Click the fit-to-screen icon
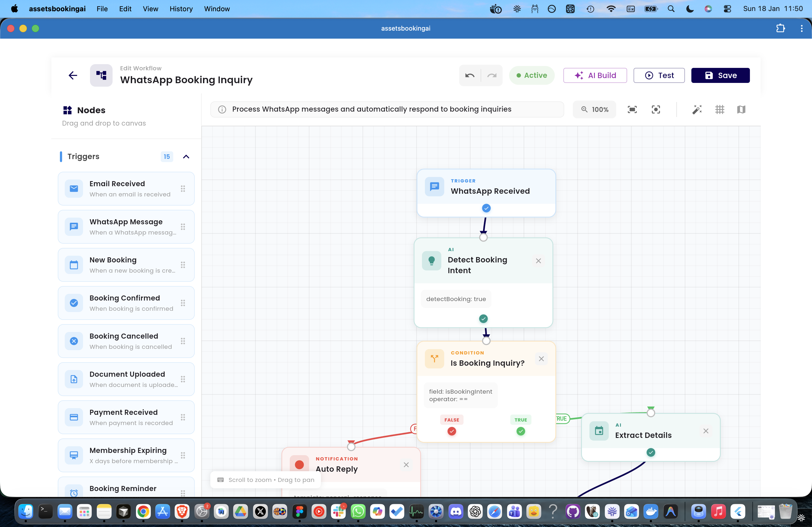 [x=632, y=109]
